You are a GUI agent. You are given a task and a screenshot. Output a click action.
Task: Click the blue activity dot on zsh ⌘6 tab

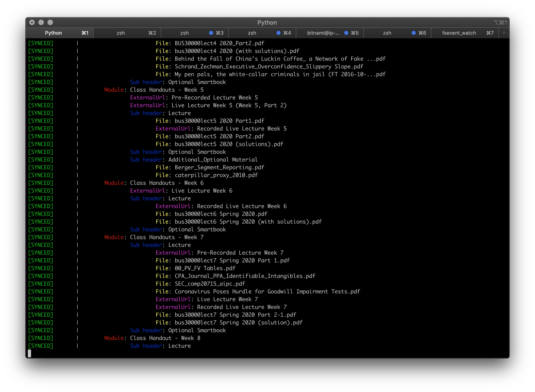coord(414,33)
